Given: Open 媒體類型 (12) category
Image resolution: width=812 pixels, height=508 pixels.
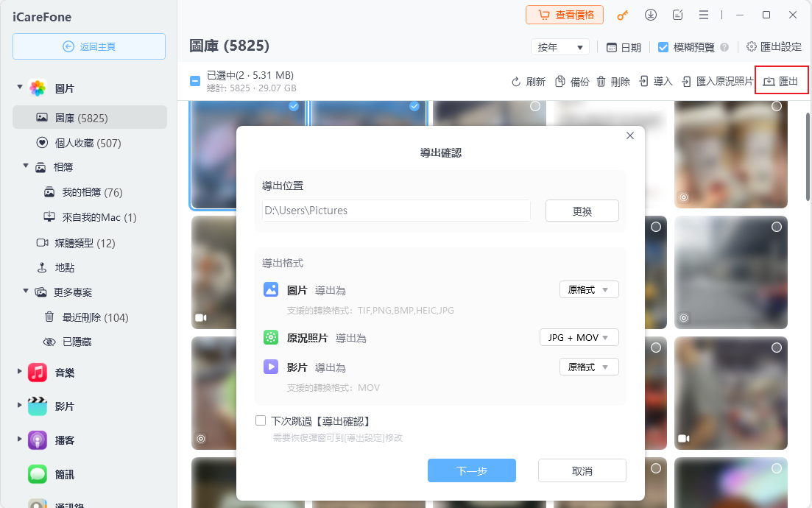Looking at the screenshot, I should click(x=76, y=243).
